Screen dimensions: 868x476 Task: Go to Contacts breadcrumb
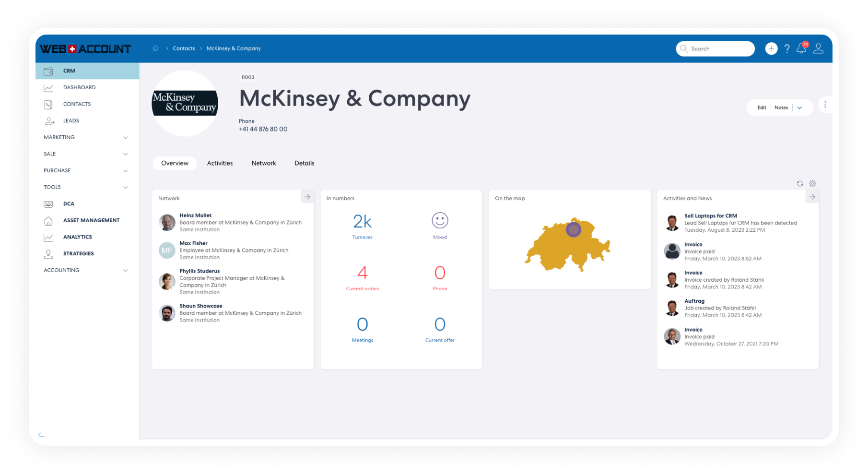click(184, 48)
